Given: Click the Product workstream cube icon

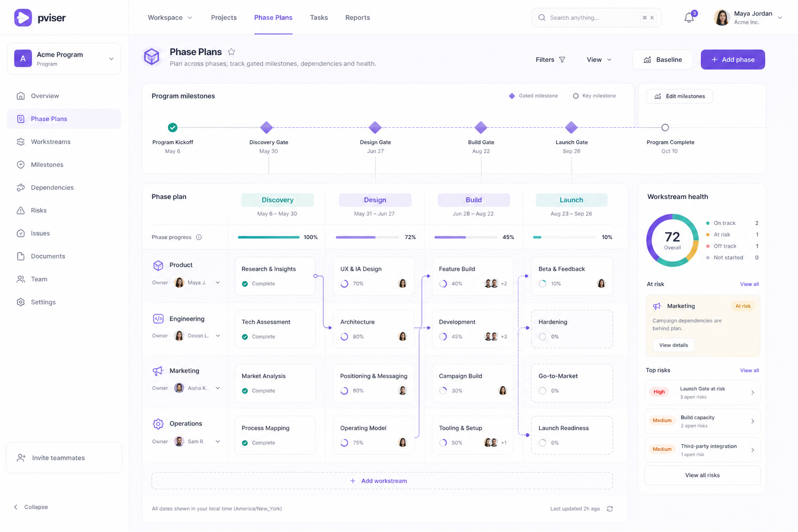Looking at the screenshot, I should click(158, 265).
